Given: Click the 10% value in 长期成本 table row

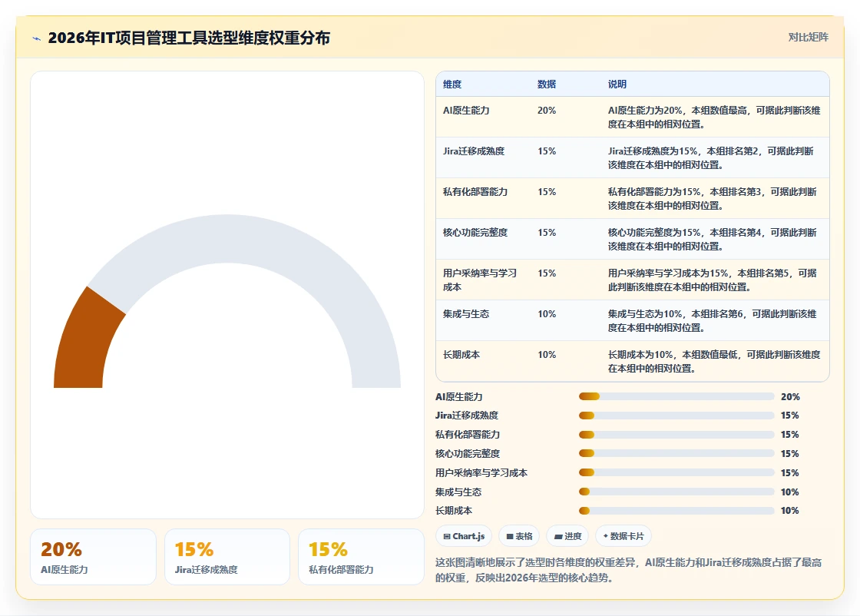Looking at the screenshot, I should pos(547,354).
